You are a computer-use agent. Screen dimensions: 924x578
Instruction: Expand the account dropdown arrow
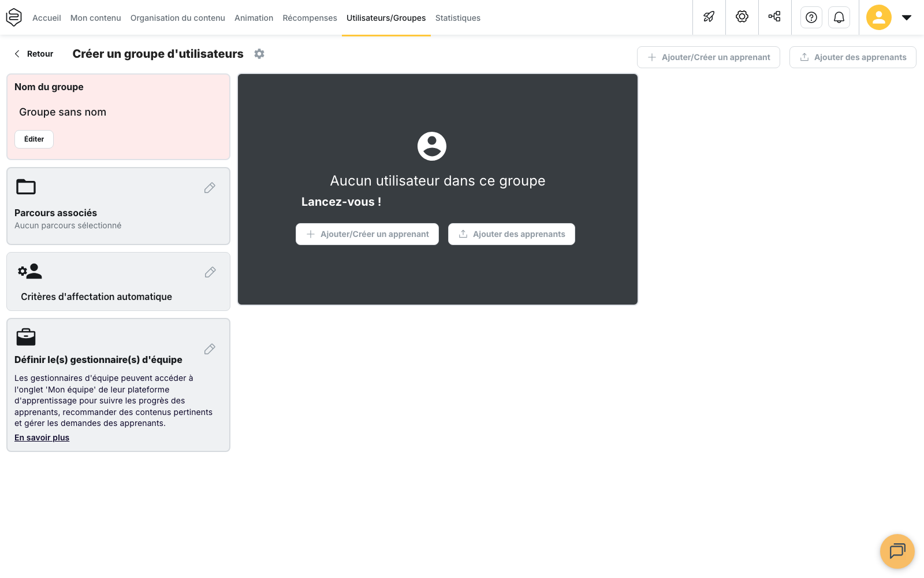907,17
